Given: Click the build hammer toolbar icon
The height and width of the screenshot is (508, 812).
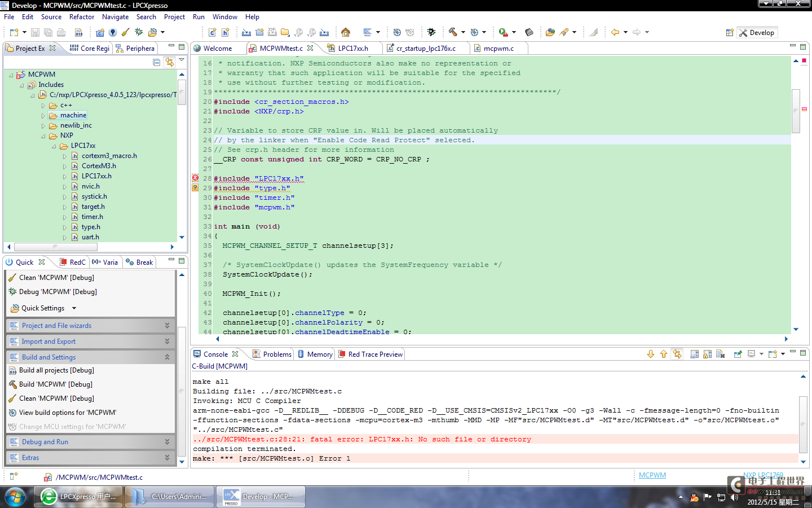Looking at the screenshot, I should [x=453, y=32].
